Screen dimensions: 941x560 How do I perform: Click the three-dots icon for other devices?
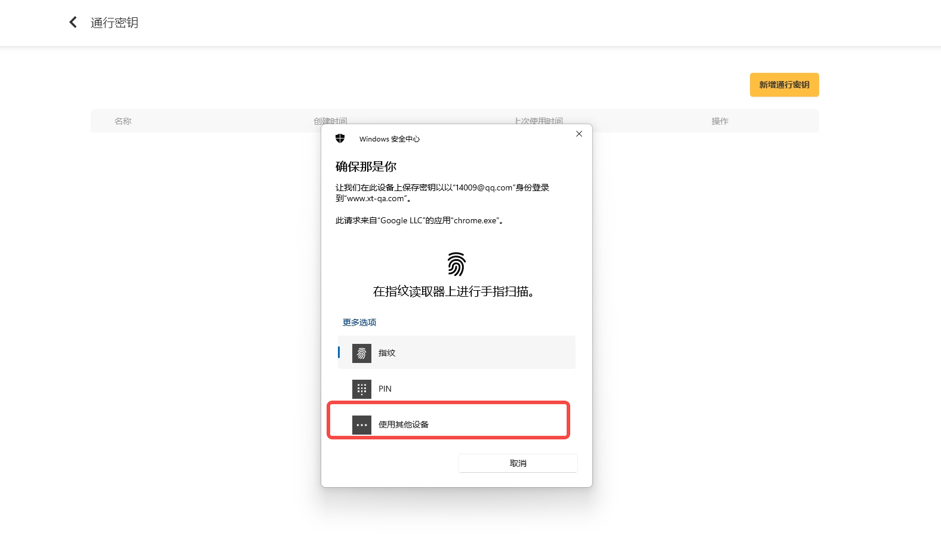point(362,425)
